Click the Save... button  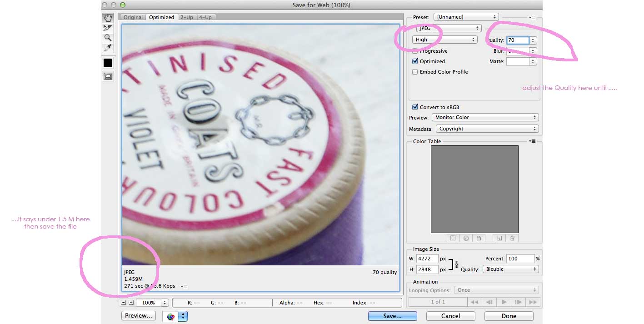(392, 316)
